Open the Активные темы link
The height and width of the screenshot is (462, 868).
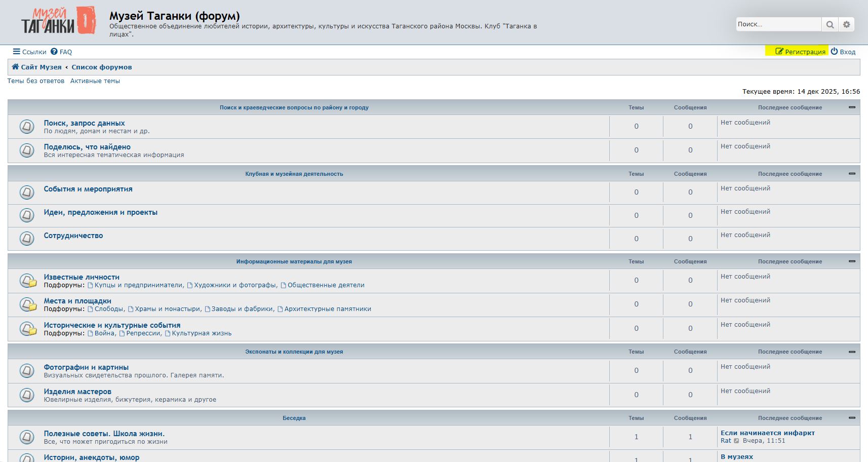(95, 81)
